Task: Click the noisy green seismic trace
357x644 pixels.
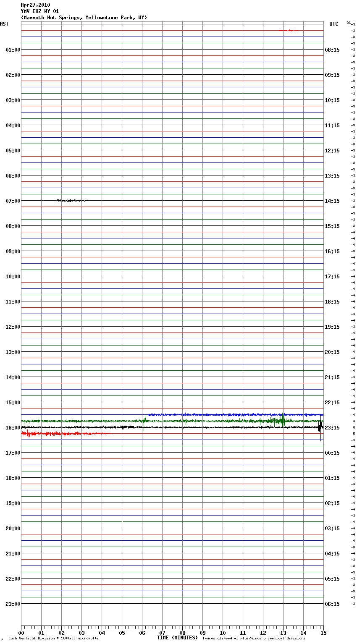Action: (x=172, y=421)
